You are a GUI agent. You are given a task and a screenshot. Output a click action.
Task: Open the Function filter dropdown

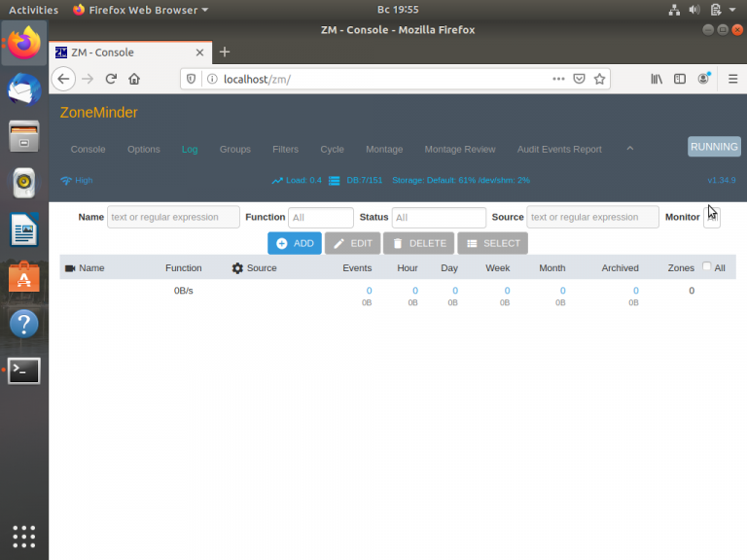click(x=321, y=218)
